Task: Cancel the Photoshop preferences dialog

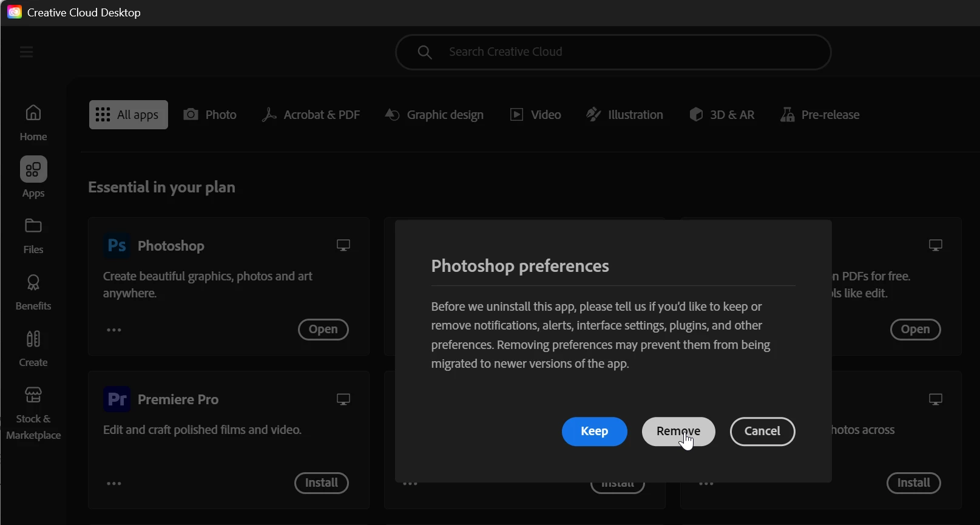Action: (x=763, y=432)
